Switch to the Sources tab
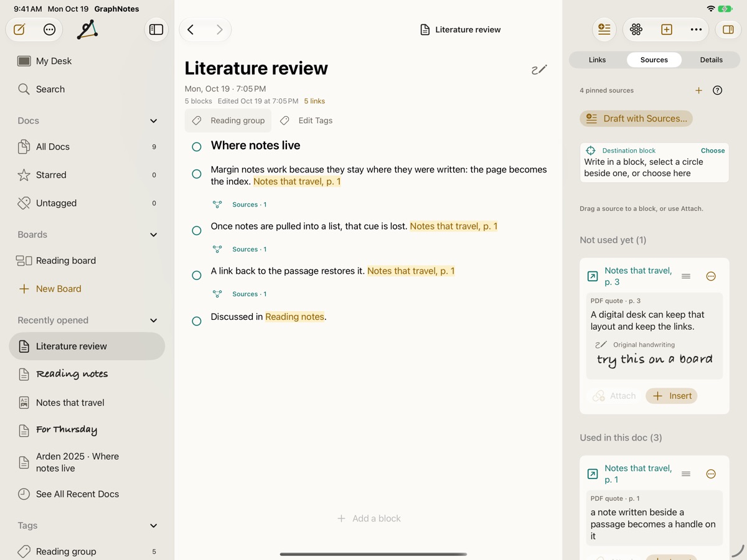This screenshot has height=560, width=747. coord(654,60)
